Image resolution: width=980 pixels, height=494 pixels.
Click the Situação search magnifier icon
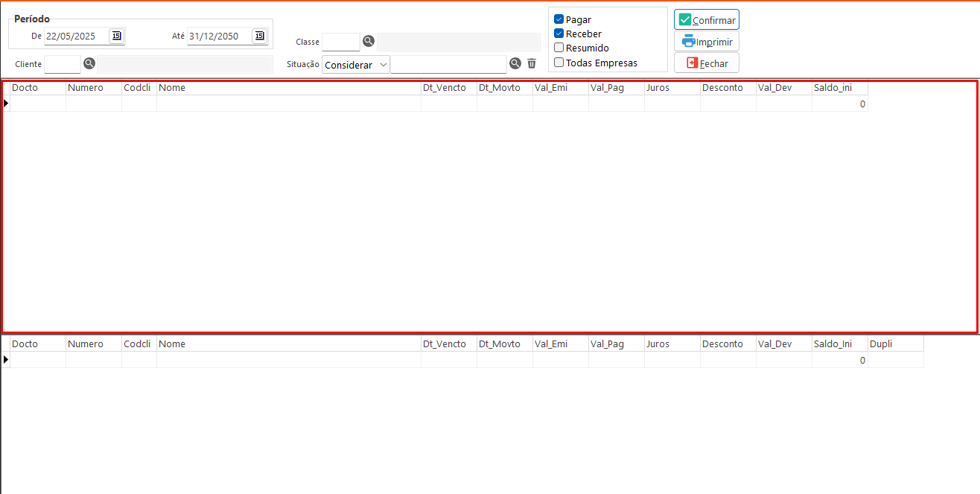(x=515, y=64)
